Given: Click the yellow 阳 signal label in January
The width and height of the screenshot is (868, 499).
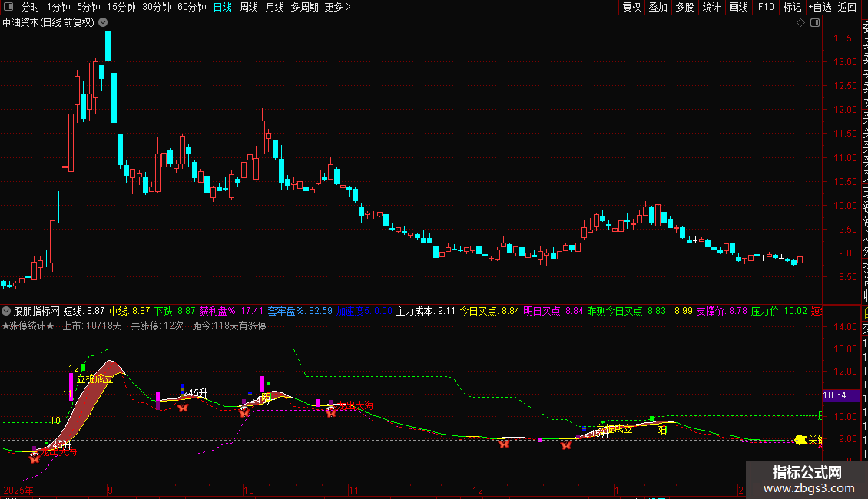Looking at the screenshot, I should [661, 431].
